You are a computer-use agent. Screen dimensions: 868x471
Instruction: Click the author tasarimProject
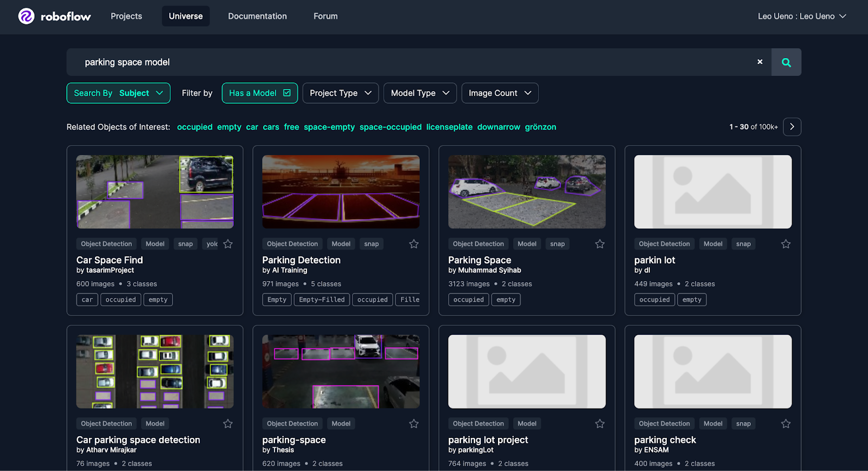point(110,270)
